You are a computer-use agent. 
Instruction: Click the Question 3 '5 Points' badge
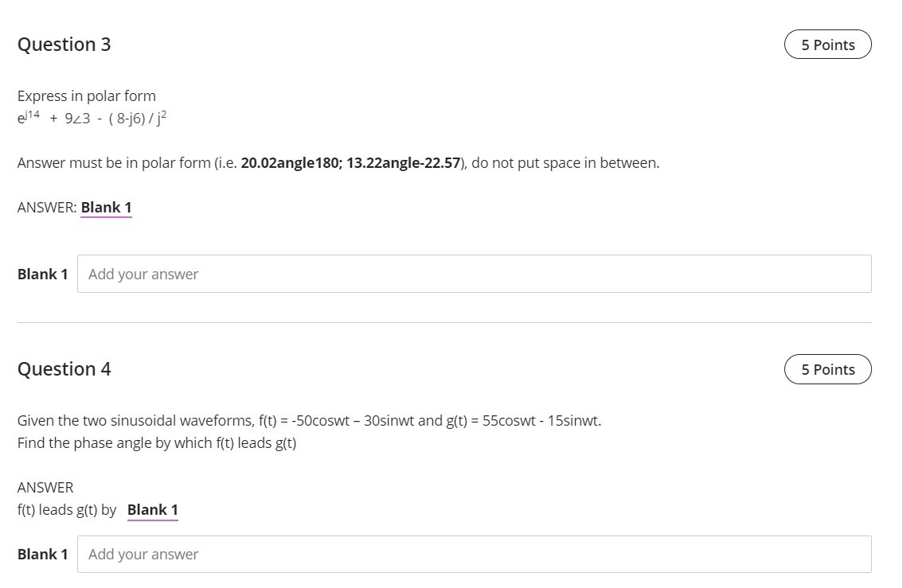(827, 45)
